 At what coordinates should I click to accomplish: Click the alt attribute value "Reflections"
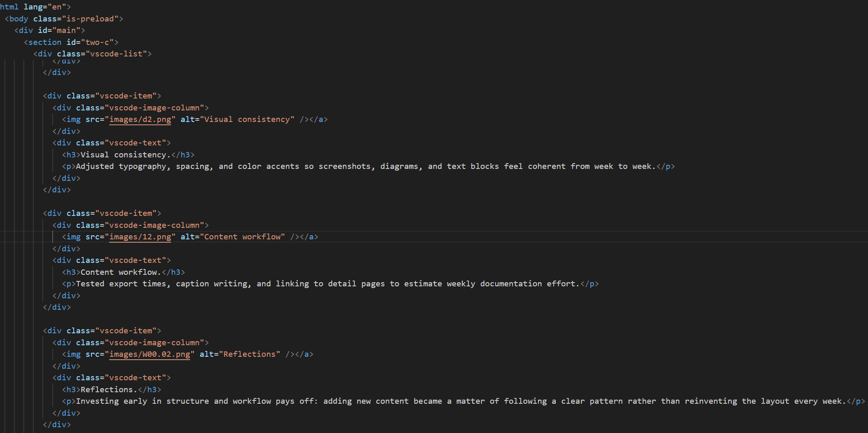250,354
